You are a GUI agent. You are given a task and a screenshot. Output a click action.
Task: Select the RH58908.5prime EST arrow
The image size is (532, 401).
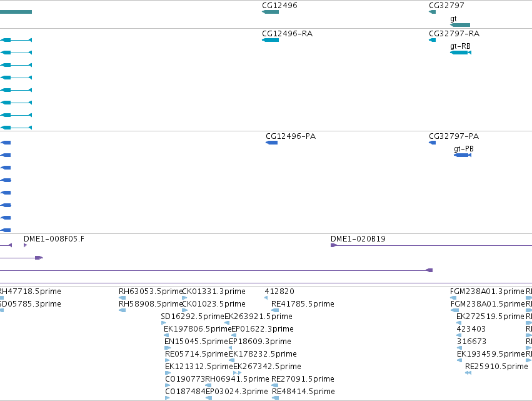(123, 310)
